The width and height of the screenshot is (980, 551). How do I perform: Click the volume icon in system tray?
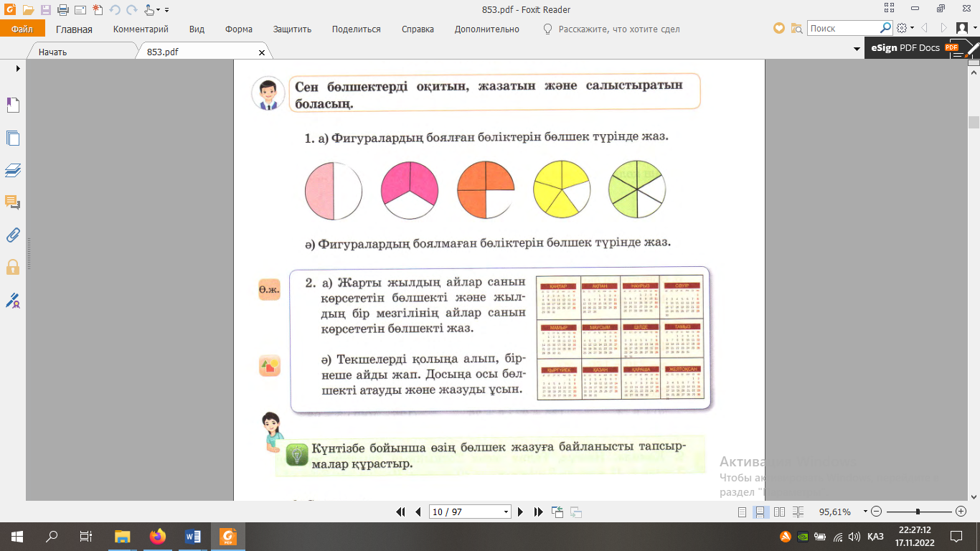tap(854, 537)
